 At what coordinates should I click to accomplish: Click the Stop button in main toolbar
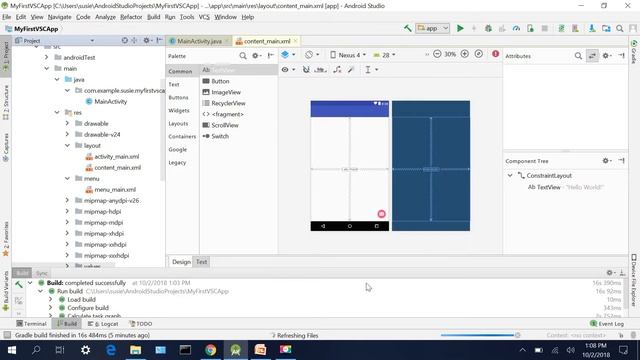point(544,28)
